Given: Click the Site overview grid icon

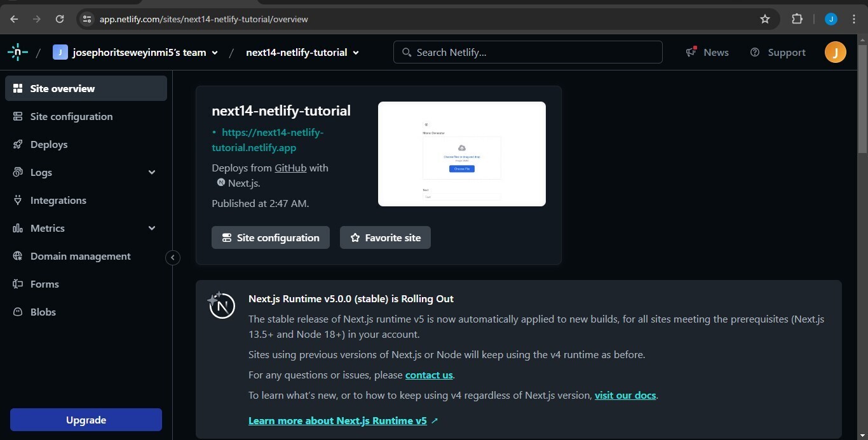Looking at the screenshot, I should point(18,88).
